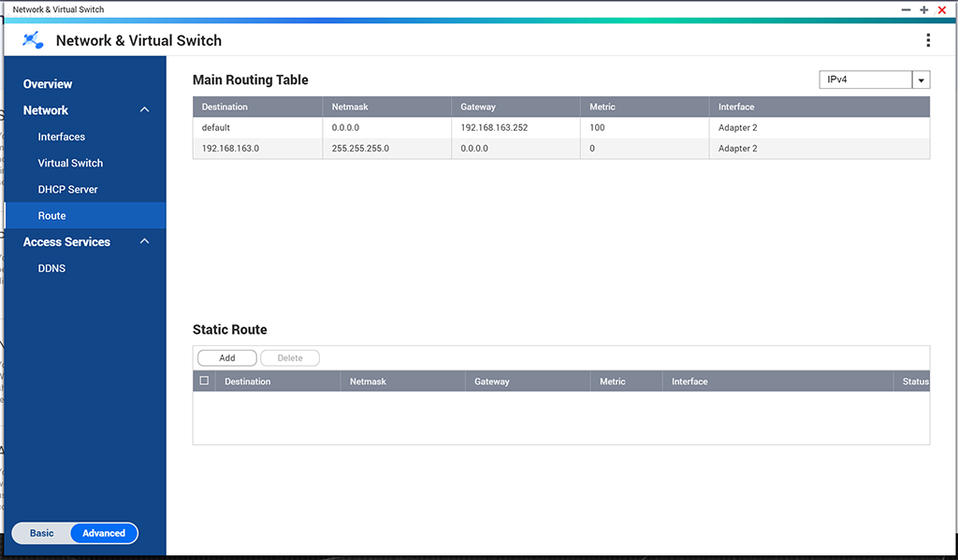Click the 'Static Route' heading
The image size is (958, 560).
point(230,330)
